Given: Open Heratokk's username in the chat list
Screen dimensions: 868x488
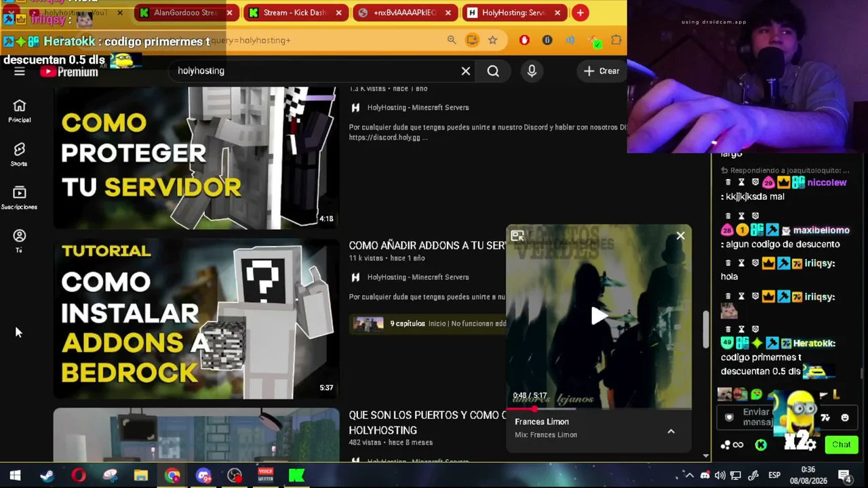Looking at the screenshot, I should (814, 344).
